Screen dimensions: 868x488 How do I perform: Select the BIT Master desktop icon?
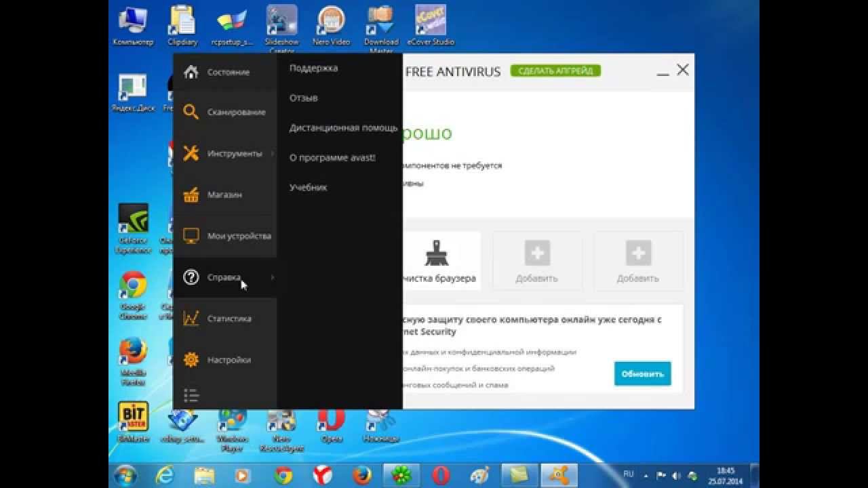coord(133,422)
